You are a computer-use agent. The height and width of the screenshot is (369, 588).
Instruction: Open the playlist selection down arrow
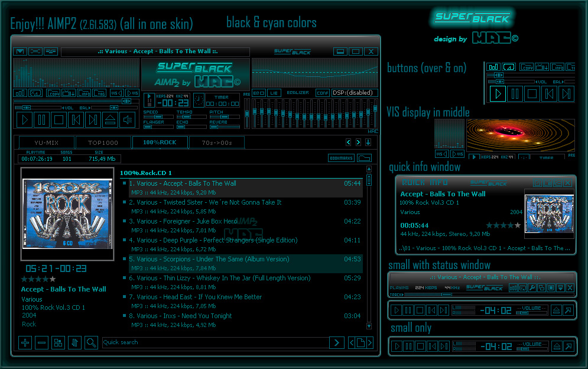368,142
